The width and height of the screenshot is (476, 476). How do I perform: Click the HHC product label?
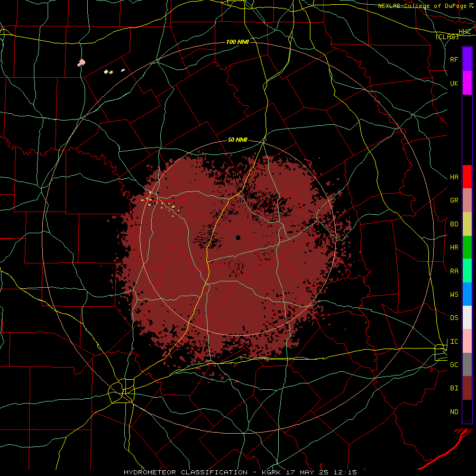click(464, 32)
